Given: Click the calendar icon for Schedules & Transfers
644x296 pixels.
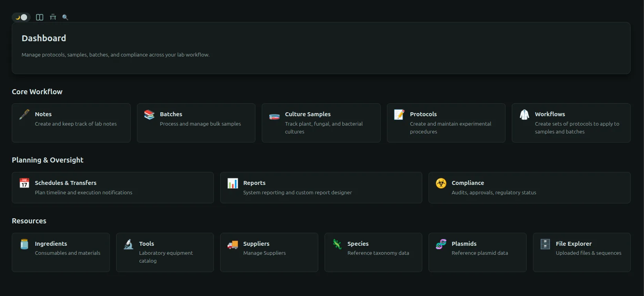Looking at the screenshot, I should click(x=24, y=183).
